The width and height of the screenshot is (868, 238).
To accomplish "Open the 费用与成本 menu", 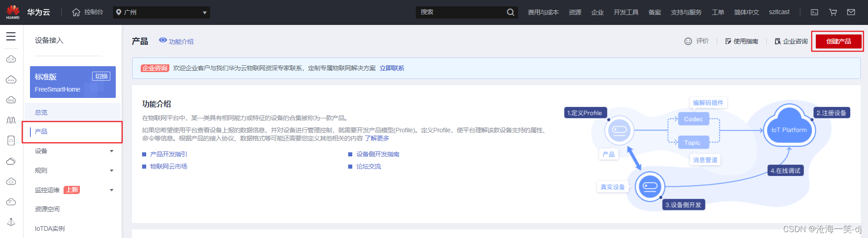I will [x=543, y=12].
